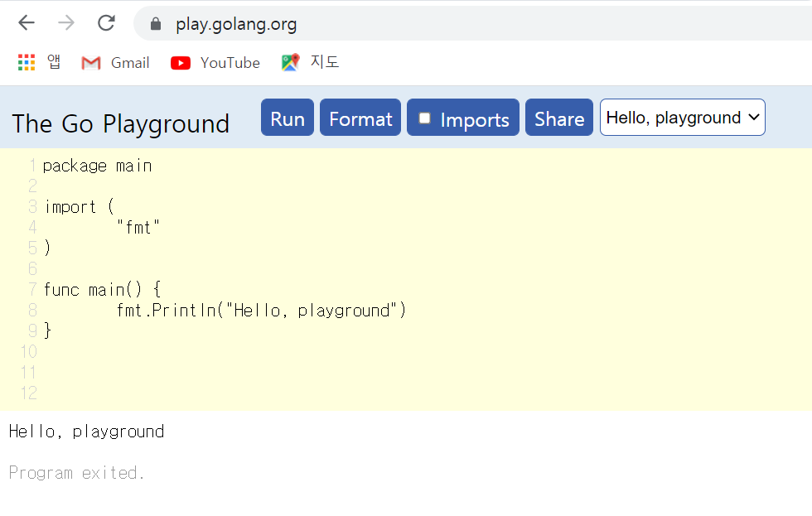This screenshot has width=812, height=516.
Task: Click the 앱 bookmark label
Action: click(x=54, y=62)
